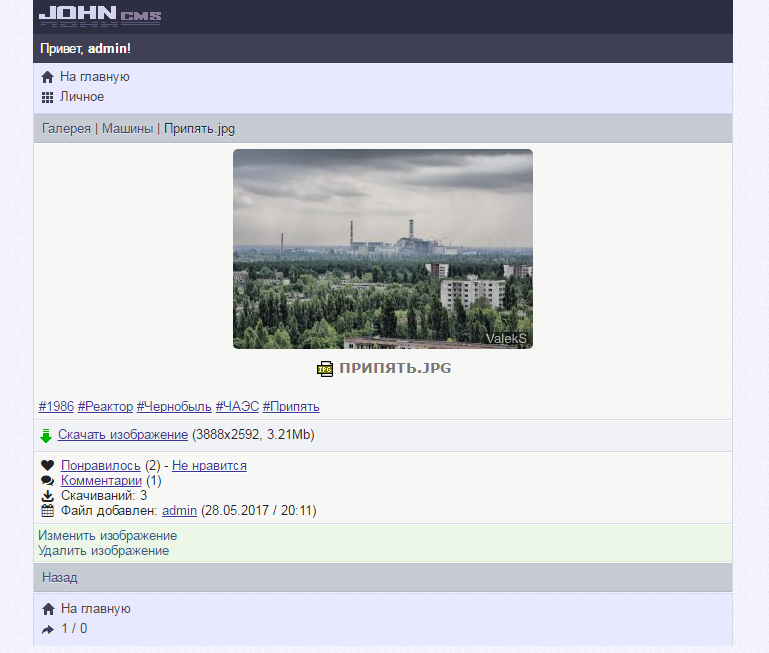Click the share arrow icon beside 1 / 0
Viewport: 769px width, 653px height.
[x=48, y=629]
